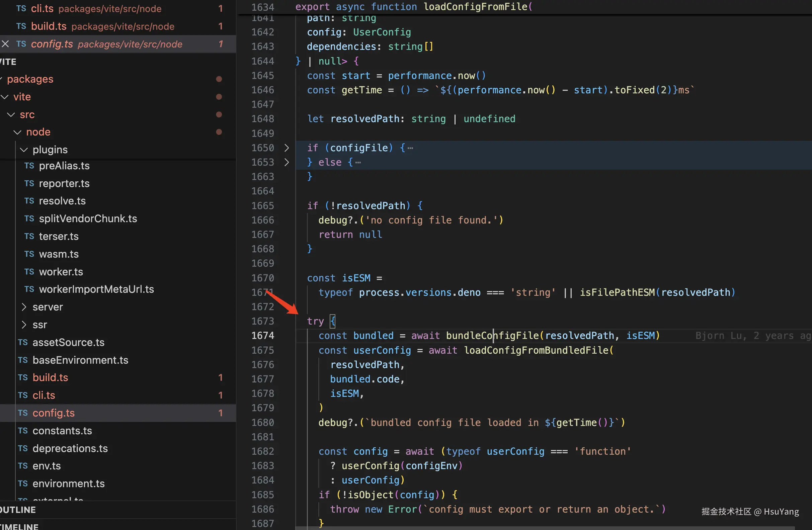The width and height of the screenshot is (812, 530).
Task: Click the modified dot badge on packages folder
Action: tap(219, 79)
